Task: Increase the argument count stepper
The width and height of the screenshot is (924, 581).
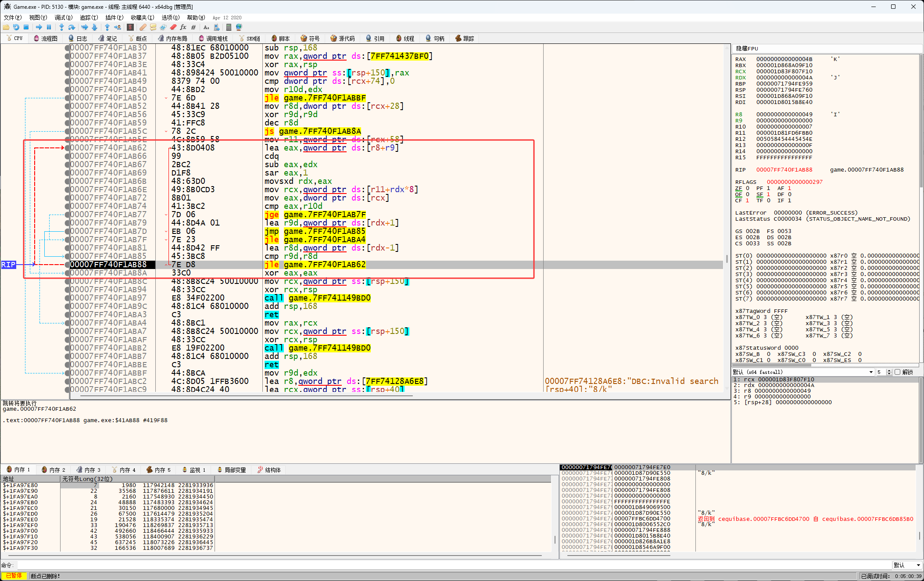Action: pos(889,370)
